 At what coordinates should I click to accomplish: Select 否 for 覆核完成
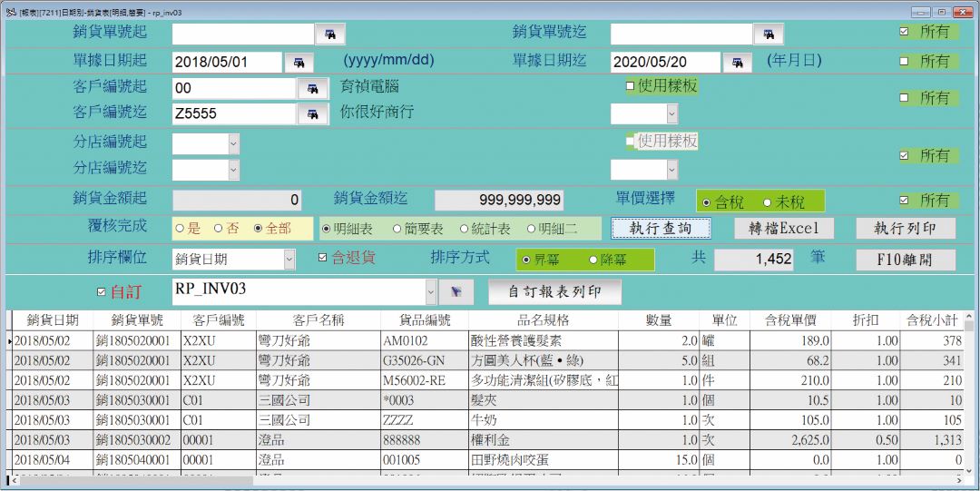(218, 229)
